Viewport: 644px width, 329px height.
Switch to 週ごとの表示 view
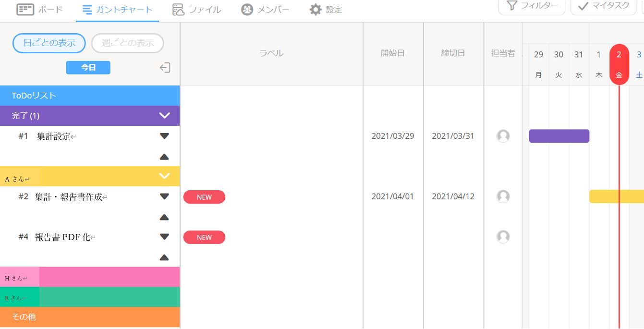tap(128, 43)
